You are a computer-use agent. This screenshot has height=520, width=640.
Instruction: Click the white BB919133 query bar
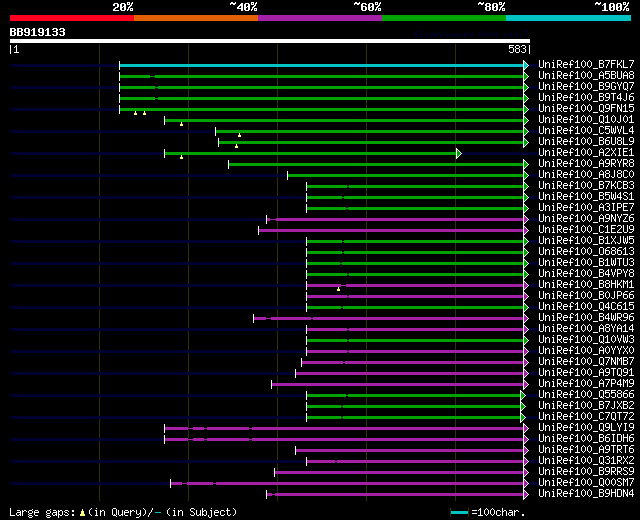point(270,41)
